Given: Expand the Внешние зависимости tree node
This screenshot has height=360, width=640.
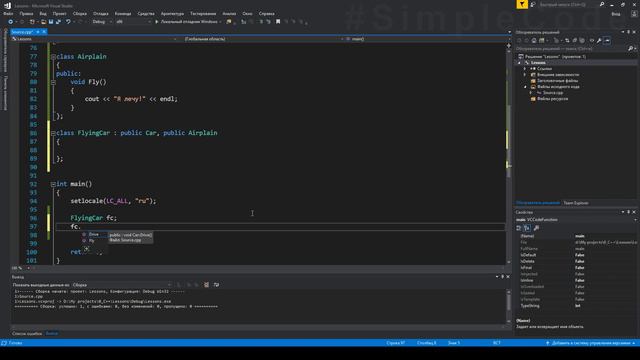Looking at the screenshot, I should (x=525, y=75).
